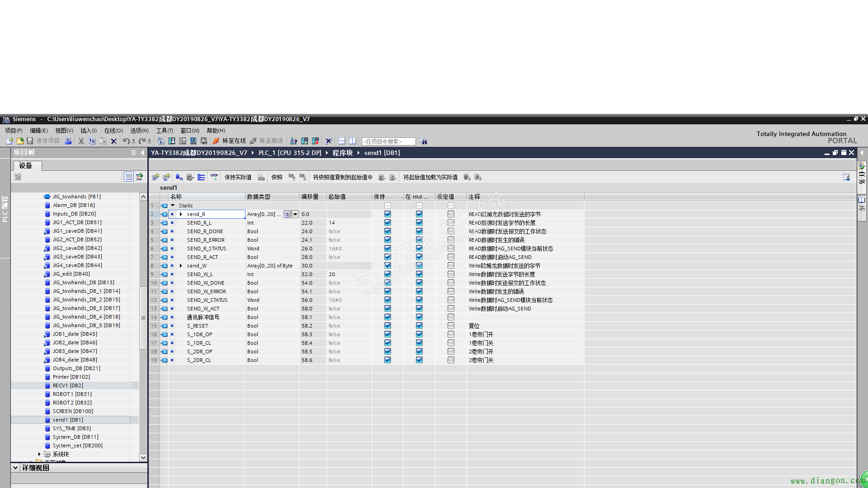Click the Open project icon
Screen dimensions: 868x488
click(20, 141)
